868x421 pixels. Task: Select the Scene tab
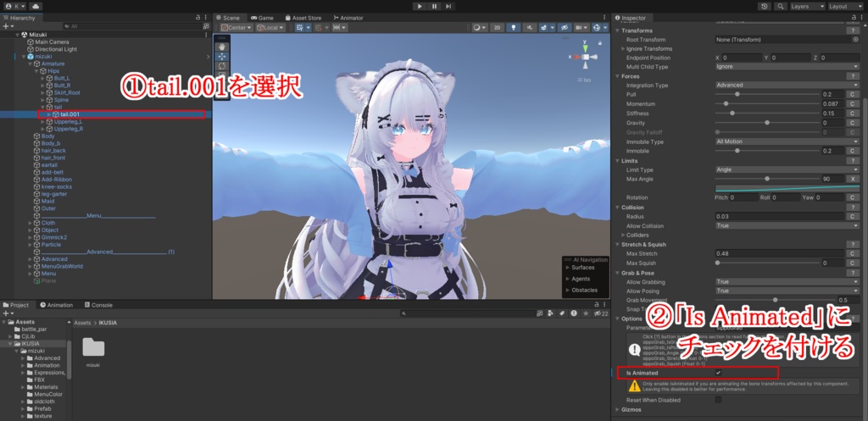(227, 18)
